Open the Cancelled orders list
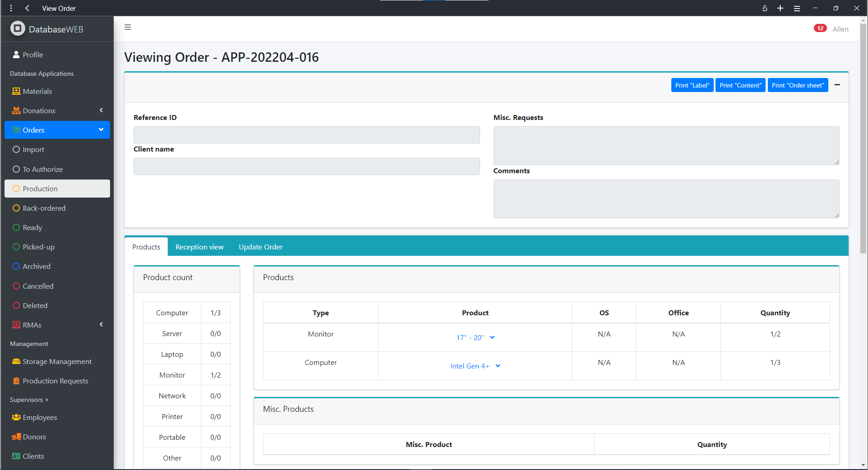Image resolution: width=868 pixels, height=470 pixels. [x=57, y=286]
